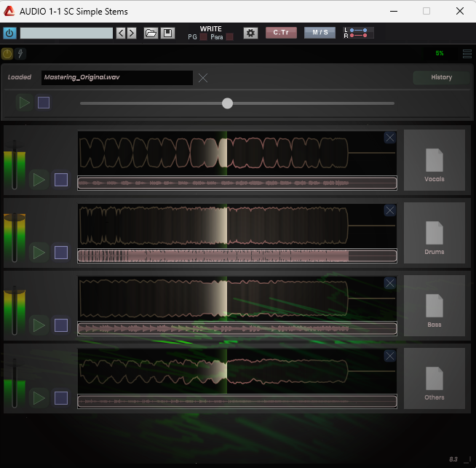
Task: Play the Others stem
Action: pyautogui.click(x=39, y=398)
